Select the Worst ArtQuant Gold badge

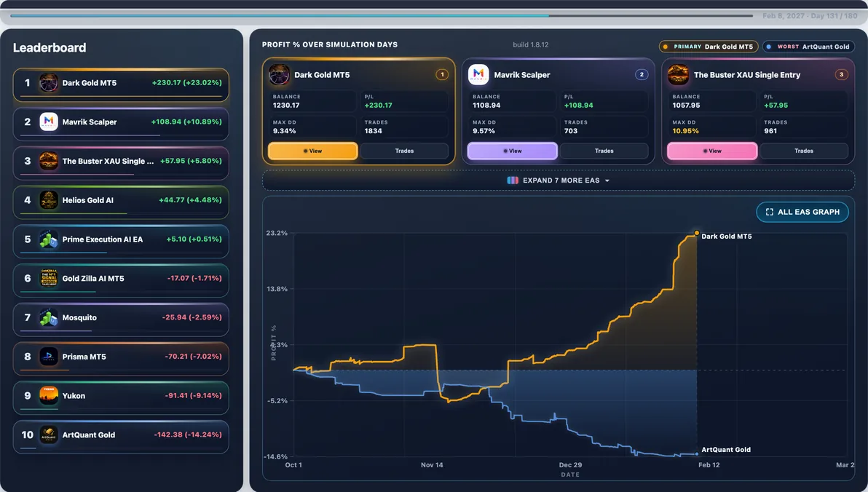[809, 47]
